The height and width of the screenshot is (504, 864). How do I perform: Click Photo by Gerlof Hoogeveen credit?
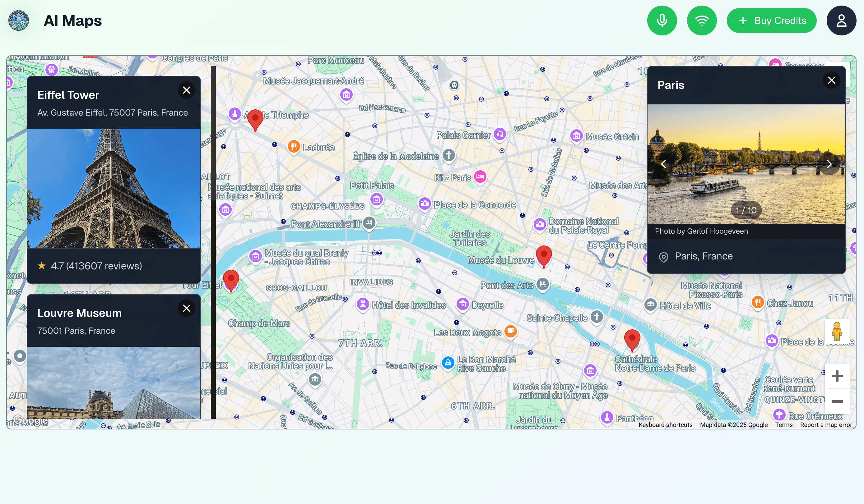click(x=701, y=231)
